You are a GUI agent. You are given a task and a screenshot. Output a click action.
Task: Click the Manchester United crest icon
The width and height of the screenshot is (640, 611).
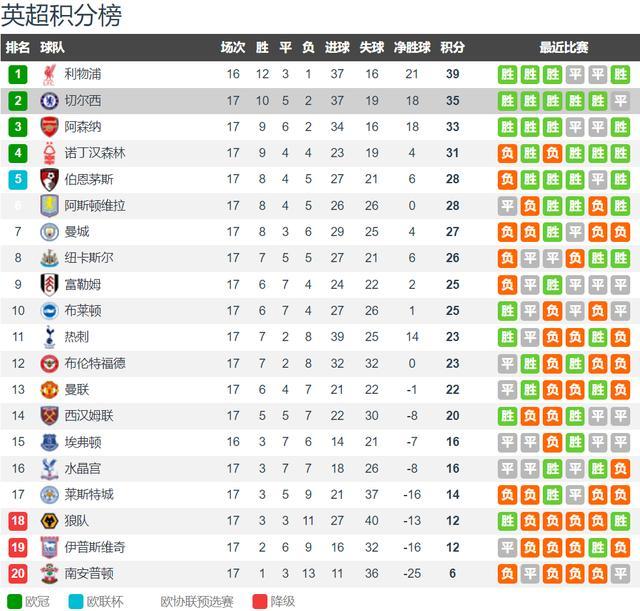[49, 389]
